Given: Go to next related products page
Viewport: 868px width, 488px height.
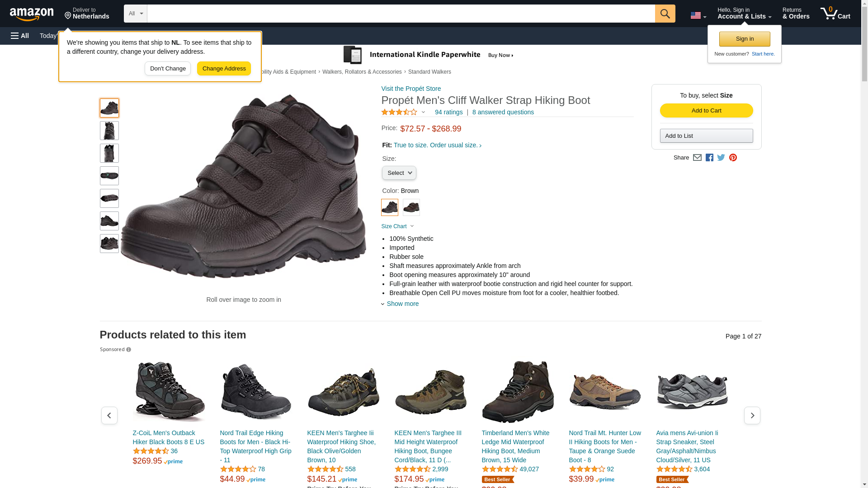Looking at the screenshot, I should tap(752, 415).
